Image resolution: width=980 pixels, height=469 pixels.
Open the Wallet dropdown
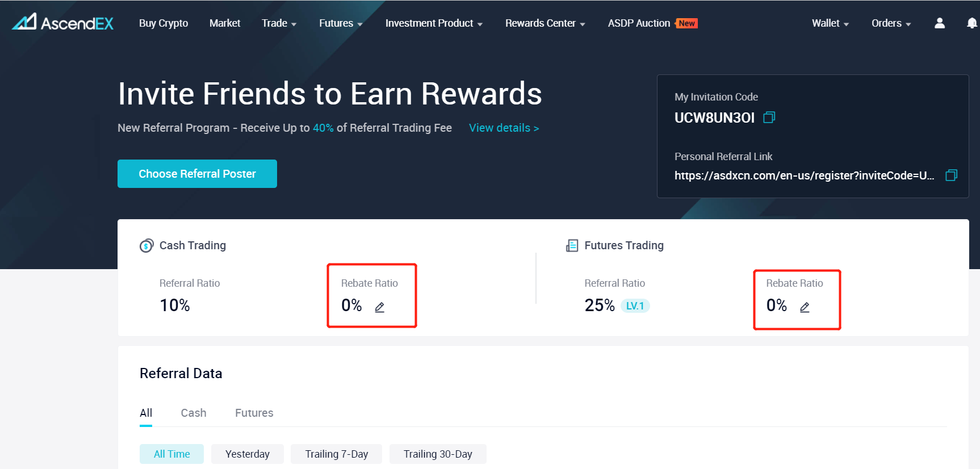click(x=830, y=23)
